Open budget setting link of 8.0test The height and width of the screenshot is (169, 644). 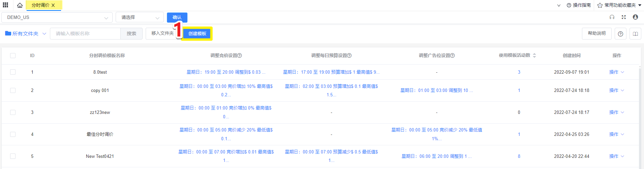pyautogui.click(x=331, y=72)
